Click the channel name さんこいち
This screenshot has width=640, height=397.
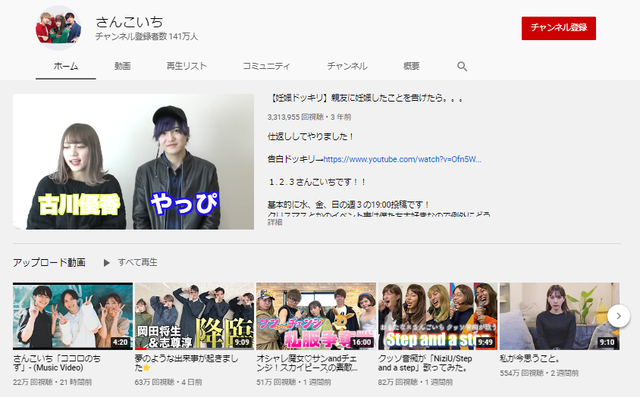tap(129, 22)
